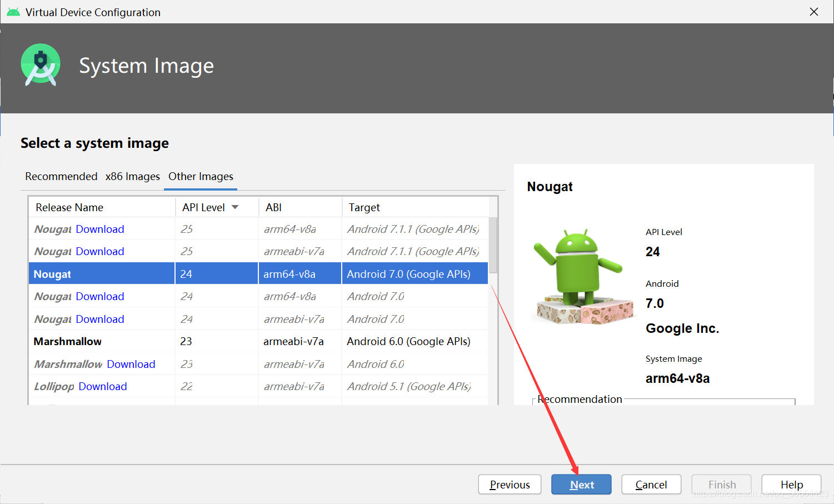This screenshot has width=834, height=504.
Task: Click 'Google Inc.' vendor text
Action: point(682,328)
